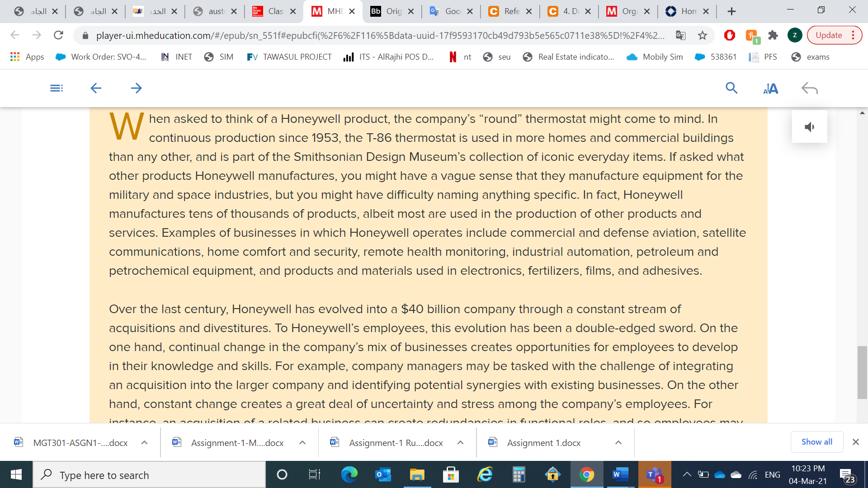Click the Update Chrome button
This screenshot has height=488, width=868.
(x=835, y=35)
